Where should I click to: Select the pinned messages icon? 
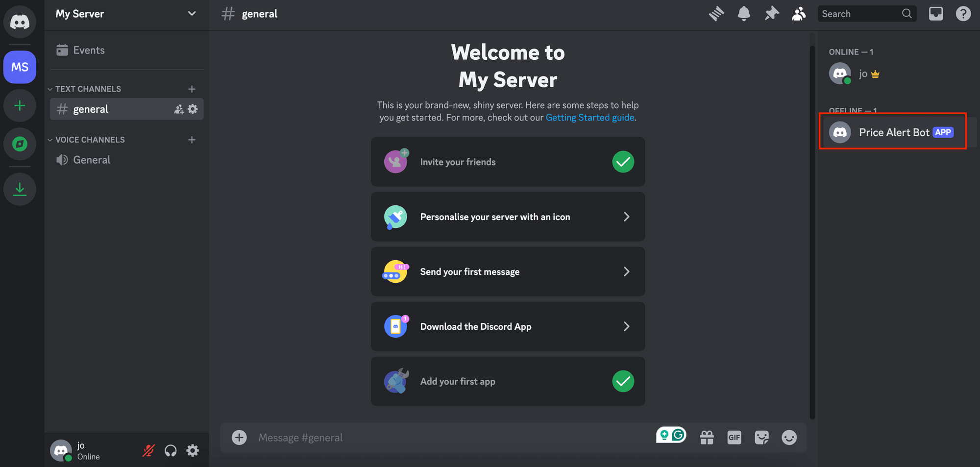point(771,13)
